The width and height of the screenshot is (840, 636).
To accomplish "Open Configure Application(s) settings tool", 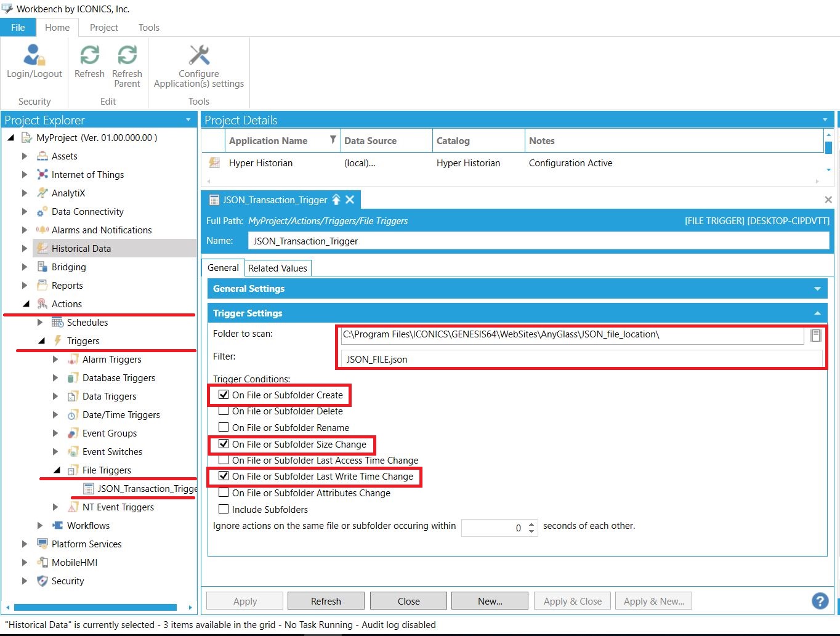I will (x=199, y=55).
